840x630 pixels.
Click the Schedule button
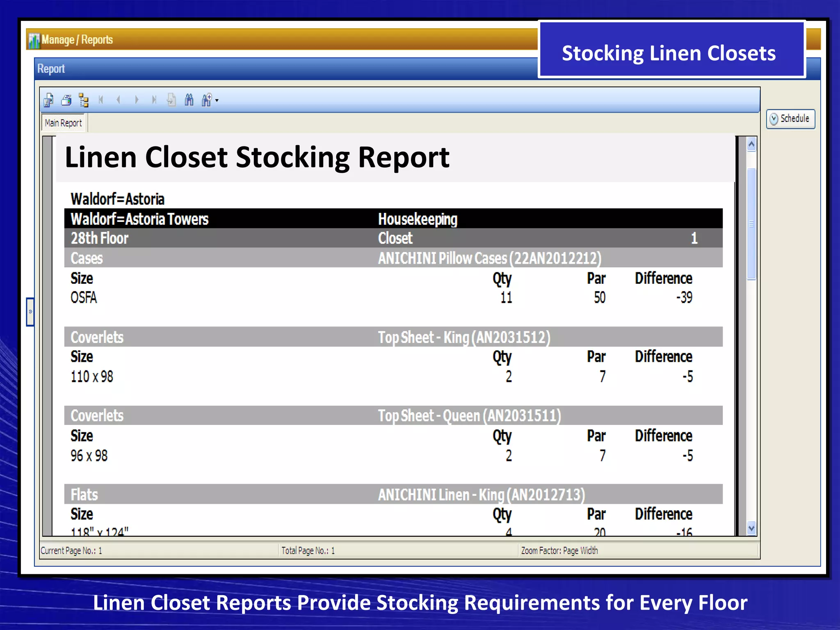pos(790,119)
